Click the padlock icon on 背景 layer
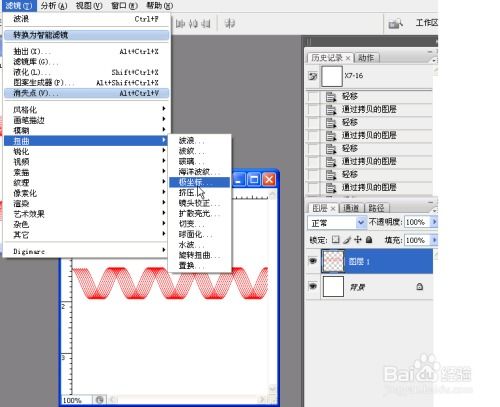This screenshot has height=407, width=500. (x=420, y=286)
